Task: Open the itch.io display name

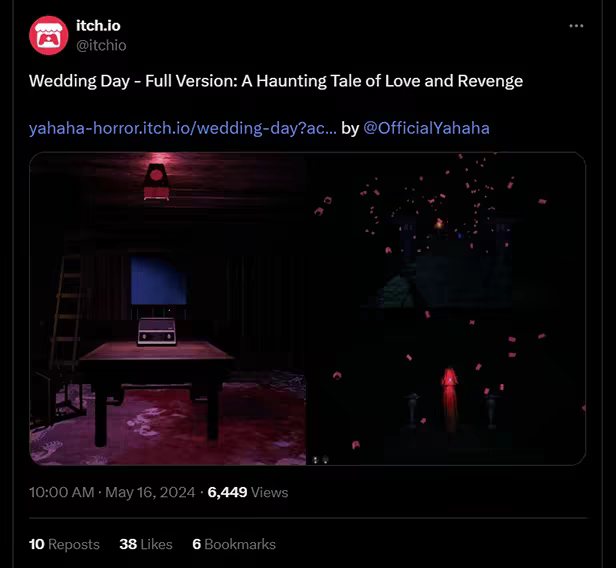Action: point(98,26)
